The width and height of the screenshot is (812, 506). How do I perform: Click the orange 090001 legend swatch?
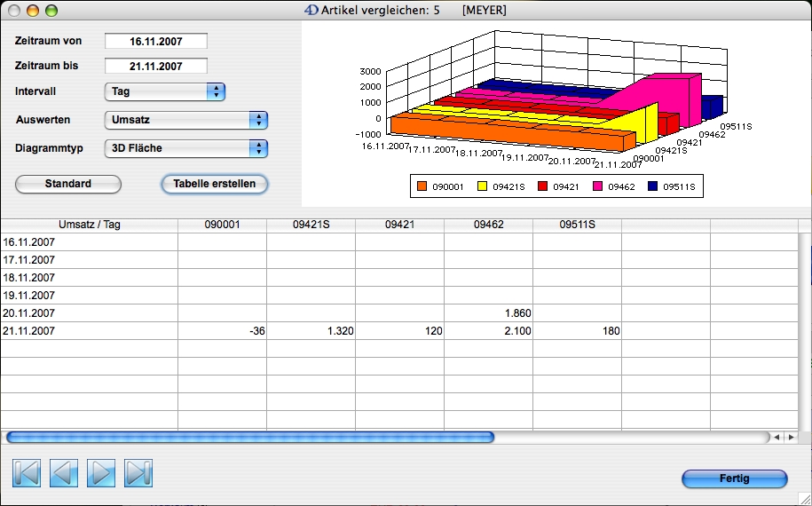(x=422, y=186)
